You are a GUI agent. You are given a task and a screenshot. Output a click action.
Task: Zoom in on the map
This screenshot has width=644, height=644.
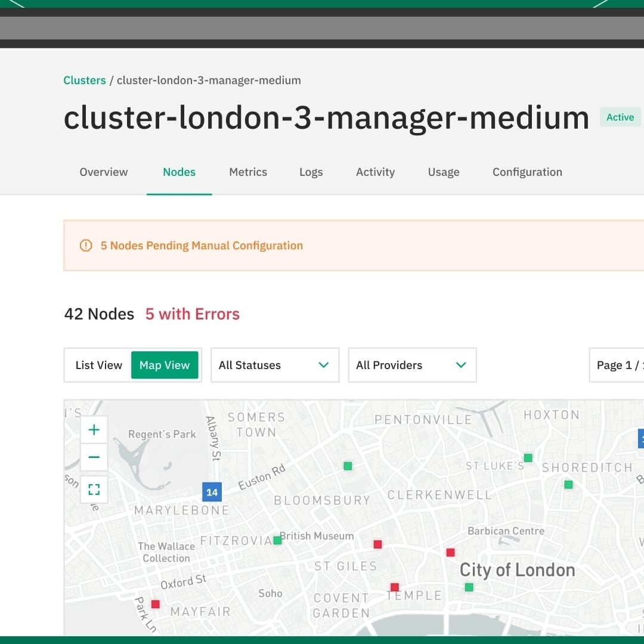pyautogui.click(x=94, y=429)
